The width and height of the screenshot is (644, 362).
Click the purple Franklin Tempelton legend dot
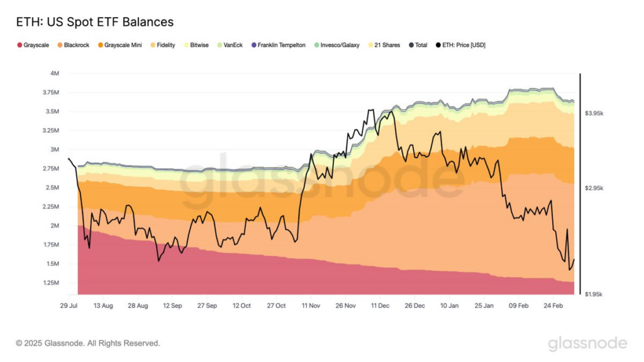[x=253, y=45]
